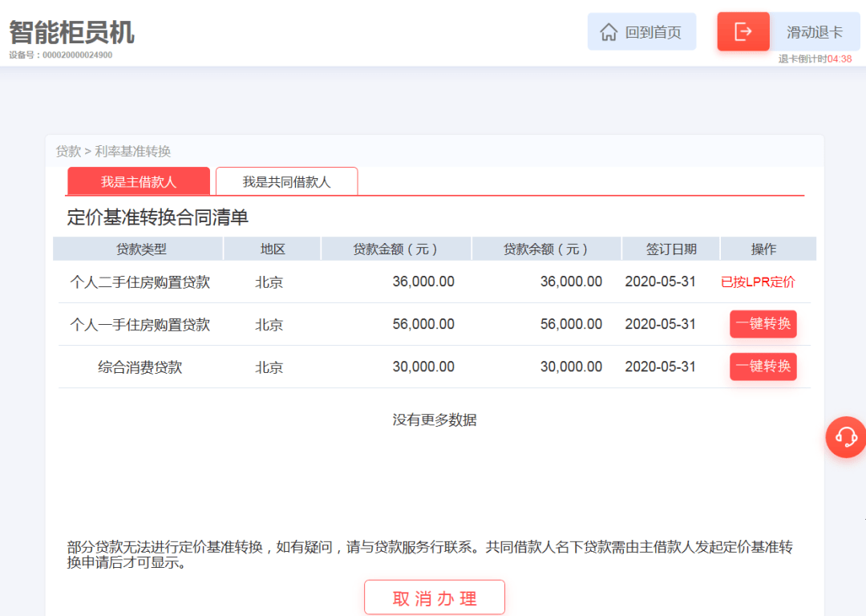Click the 滑动退卡 label
This screenshot has width=866, height=616.
tap(815, 32)
